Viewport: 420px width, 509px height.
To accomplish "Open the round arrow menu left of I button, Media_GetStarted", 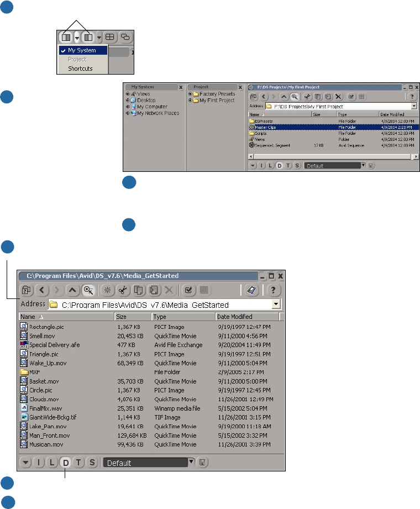I will pyautogui.click(x=25, y=462).
